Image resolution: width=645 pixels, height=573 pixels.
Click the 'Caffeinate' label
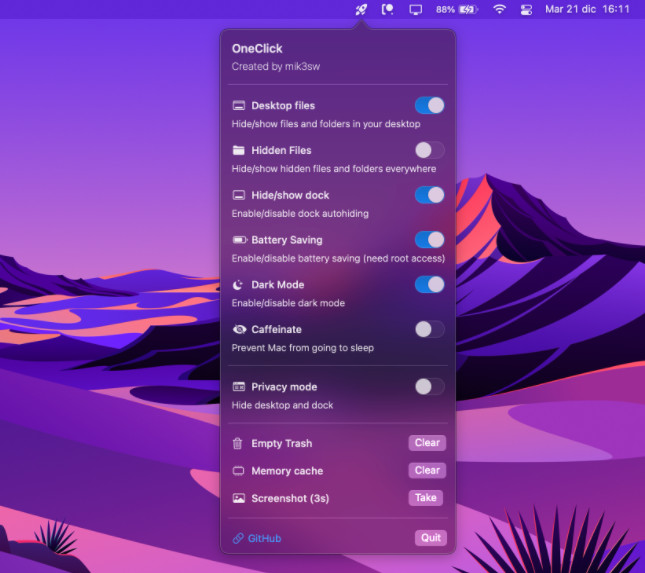[276, 329]
